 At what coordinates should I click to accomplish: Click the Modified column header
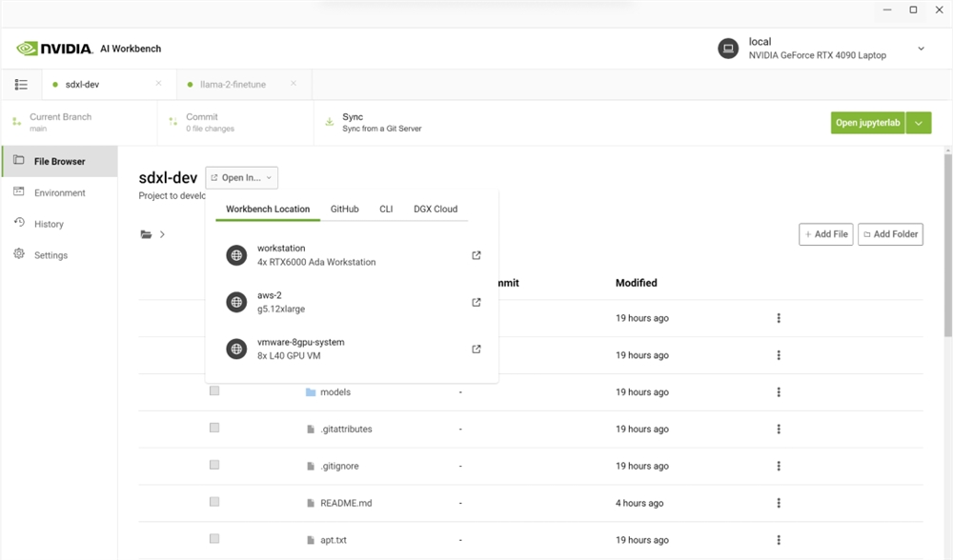click(637, 283)
